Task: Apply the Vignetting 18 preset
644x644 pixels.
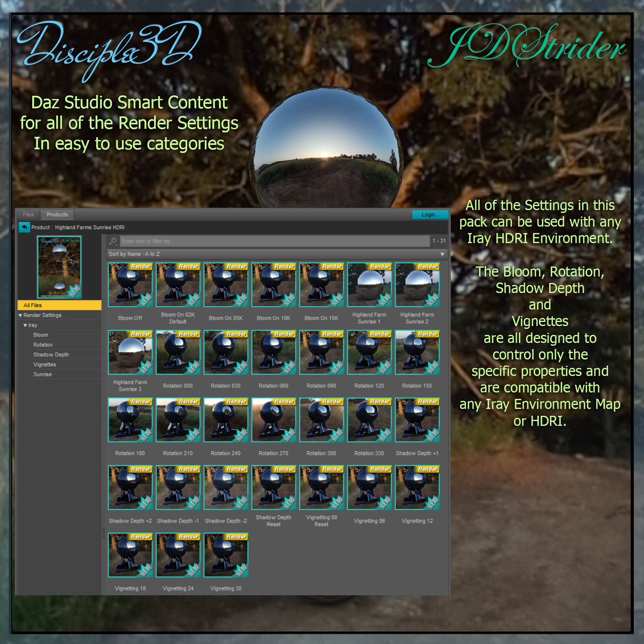Action: pyautogui.click(x=130, y=555)
